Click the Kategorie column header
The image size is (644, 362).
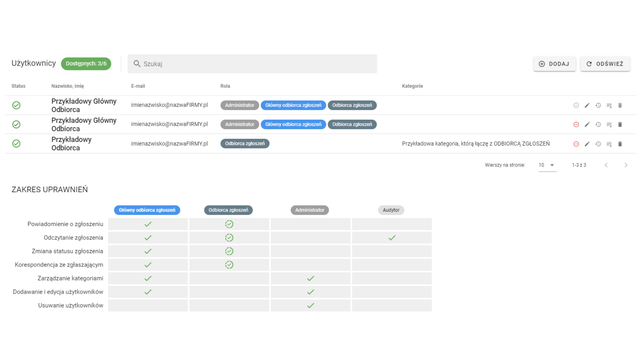(412, 86)
